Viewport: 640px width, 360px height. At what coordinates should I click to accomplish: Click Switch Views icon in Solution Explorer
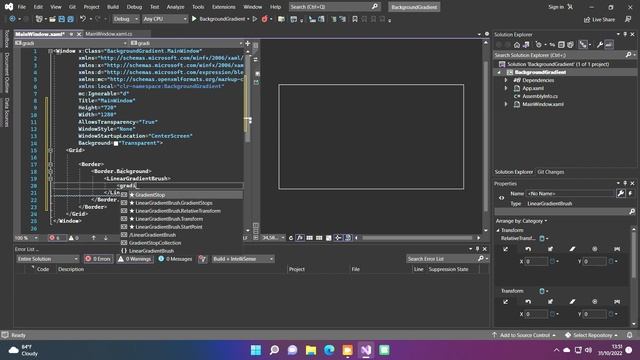526,45
